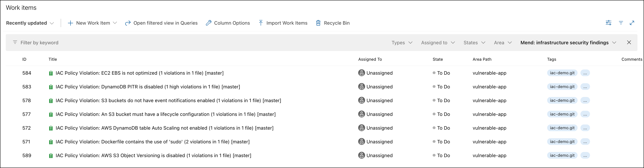Show more tags on row 571
644x168 pixels.
click(x=585, y=142)
